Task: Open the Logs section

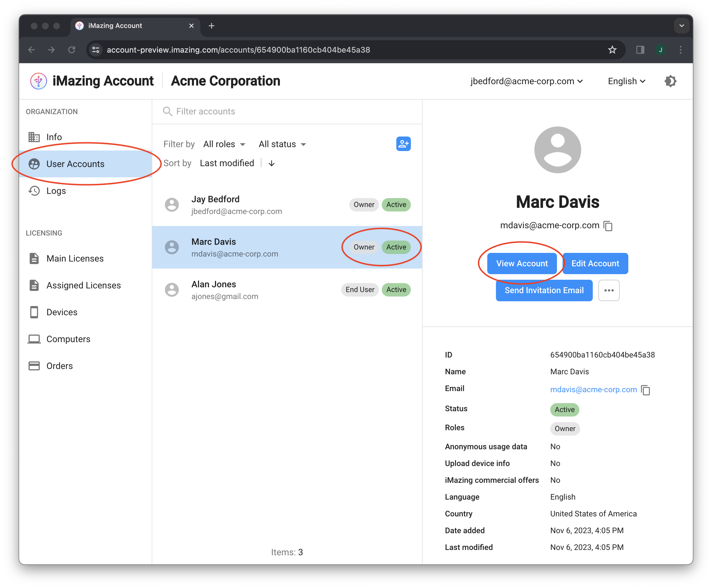Action: [85, 191]
